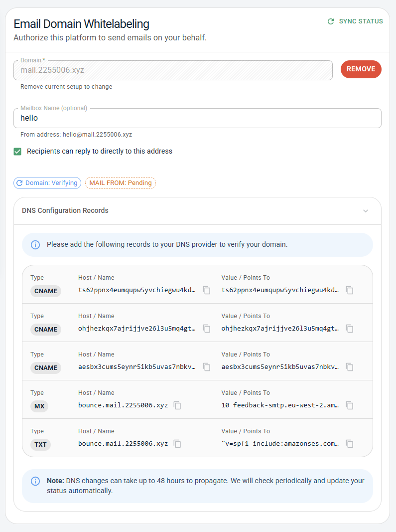Copy the third CNAME host starting with aesbx3cums

207,367
